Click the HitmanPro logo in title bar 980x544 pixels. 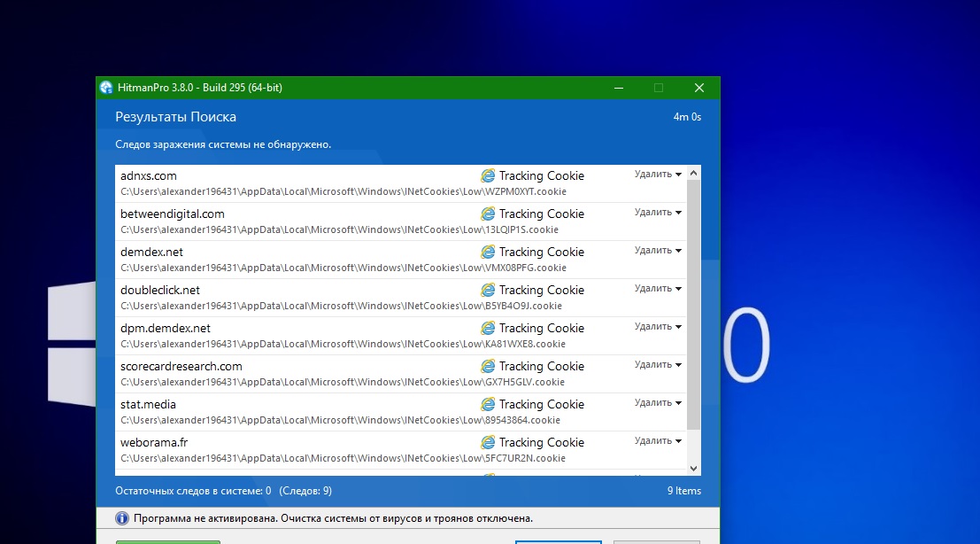pos(106,88)
